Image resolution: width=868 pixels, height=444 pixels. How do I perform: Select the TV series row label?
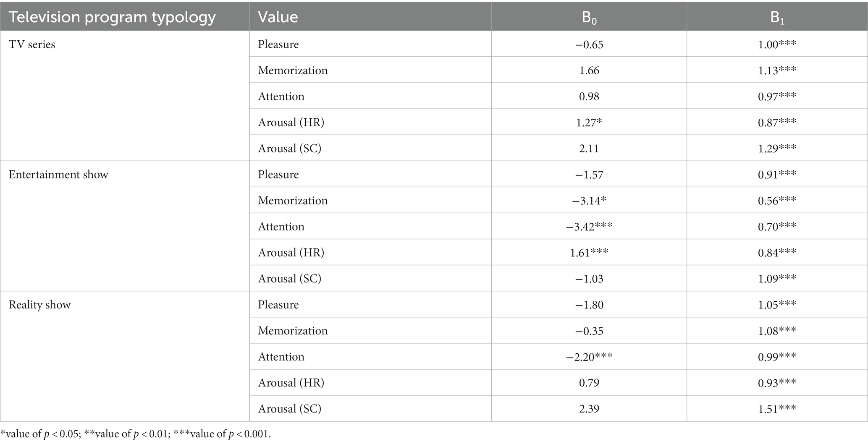32,44
